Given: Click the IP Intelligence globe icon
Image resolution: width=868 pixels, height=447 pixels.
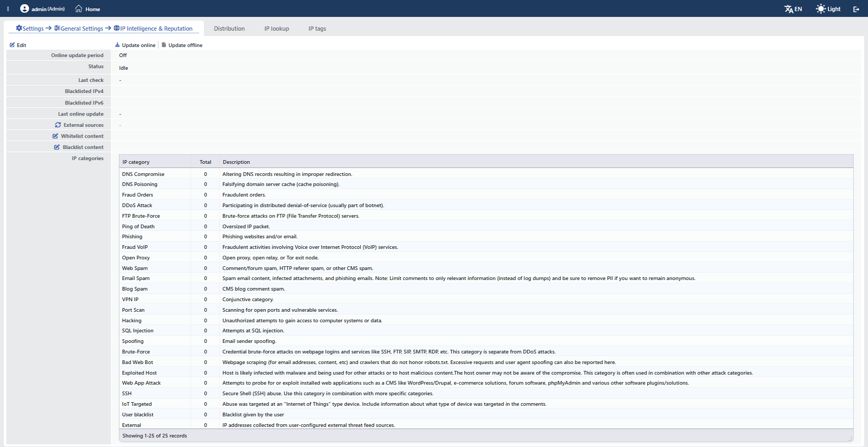Looking at the screenshot, I should point(117,28).
